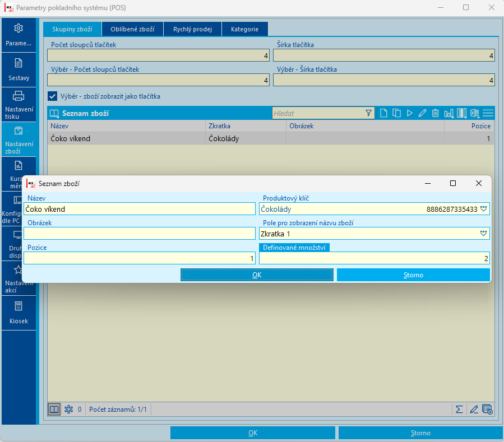Click the play arrow toolbar icon
This screenshot has width=504, height=442.
409,113
